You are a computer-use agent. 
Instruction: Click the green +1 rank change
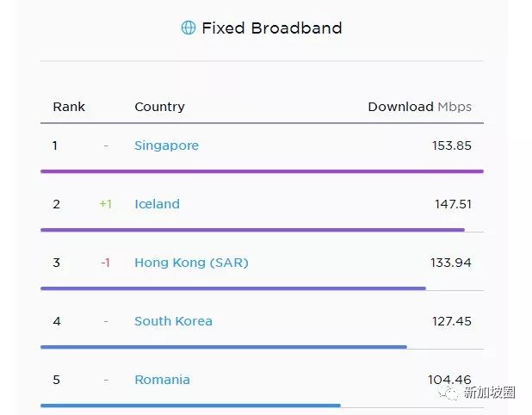pyautogui.click(x=105, y=204)
